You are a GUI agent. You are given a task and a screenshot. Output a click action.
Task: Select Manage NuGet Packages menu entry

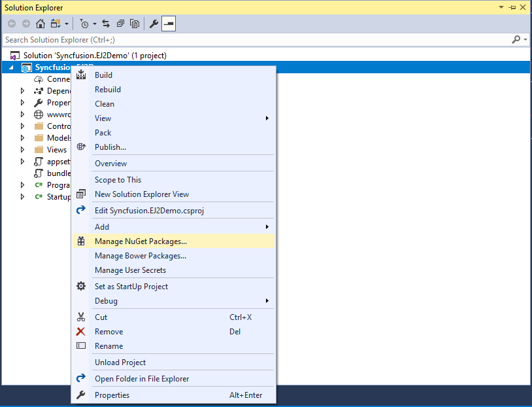141,241
